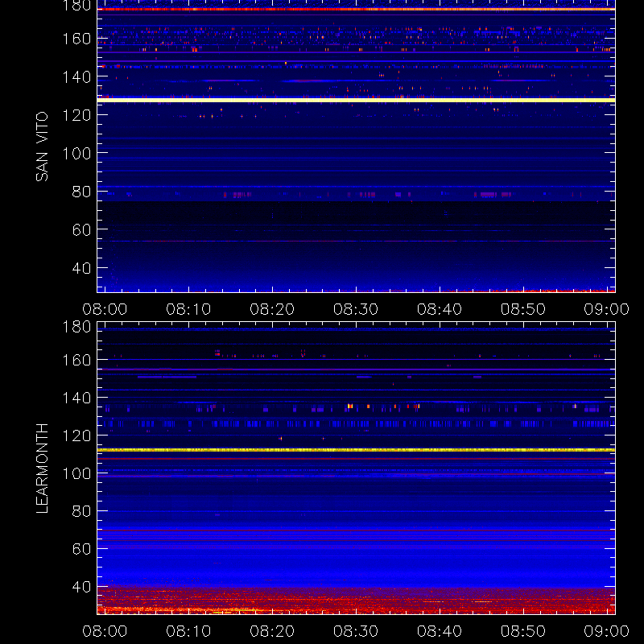644x644 pixels.
Task: Click the yellow band near 112 in LEARMONTH
Action: pos(356,450)
